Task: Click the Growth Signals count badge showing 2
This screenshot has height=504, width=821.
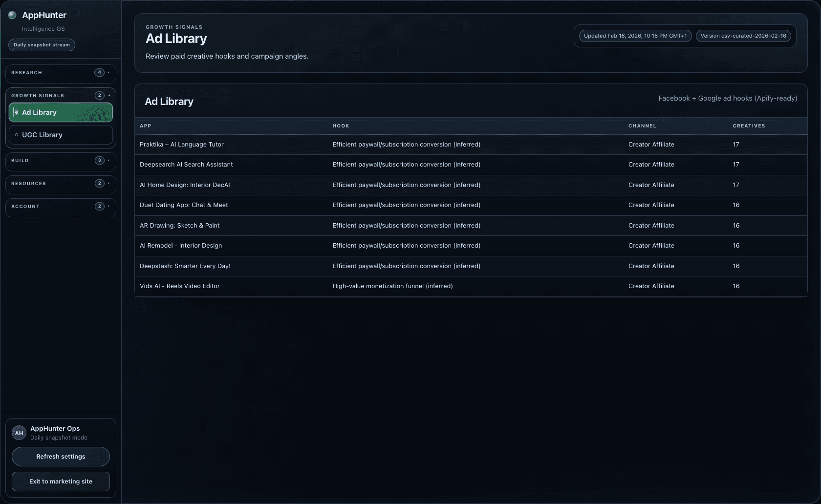Action: coord(100,95)
